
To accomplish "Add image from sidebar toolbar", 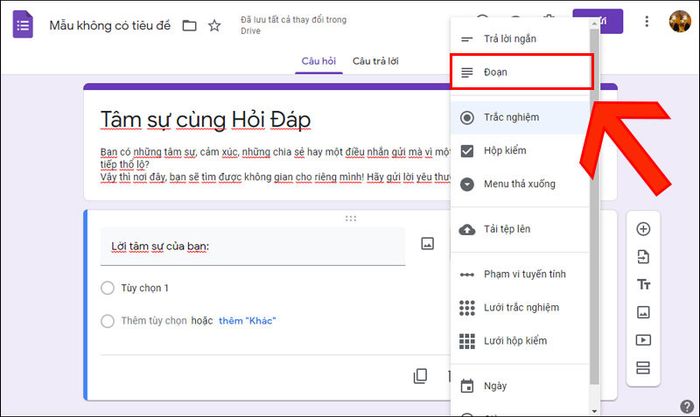I will (x=643, y=312).
